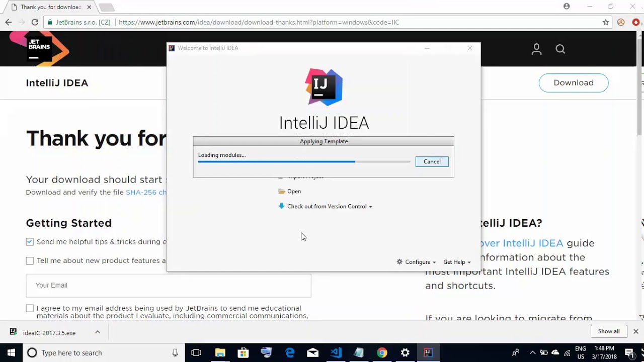Image resolution: width=644 pixels, height=362 pixels.
Task: Open Task View on the taskbar
Action: coord(196,353)
